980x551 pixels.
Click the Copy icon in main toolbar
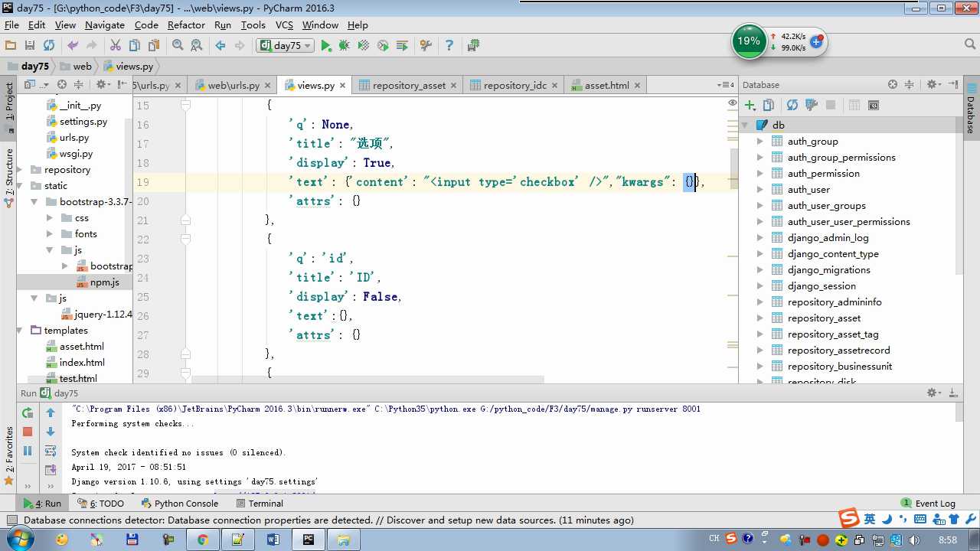pos(135,46)
